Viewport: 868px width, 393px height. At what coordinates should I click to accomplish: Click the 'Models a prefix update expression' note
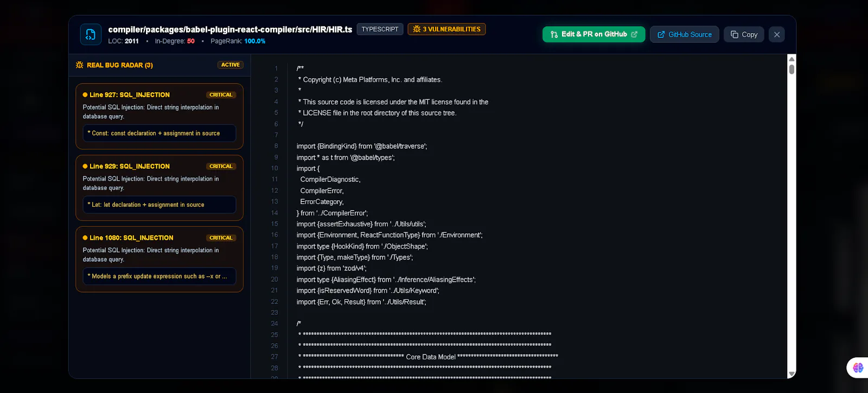[159, 276]
